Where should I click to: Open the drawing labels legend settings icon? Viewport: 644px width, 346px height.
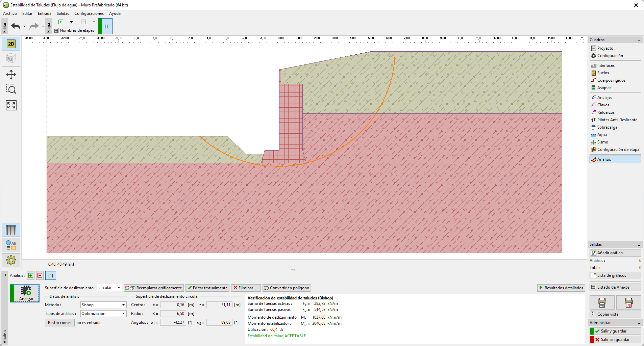11,245
